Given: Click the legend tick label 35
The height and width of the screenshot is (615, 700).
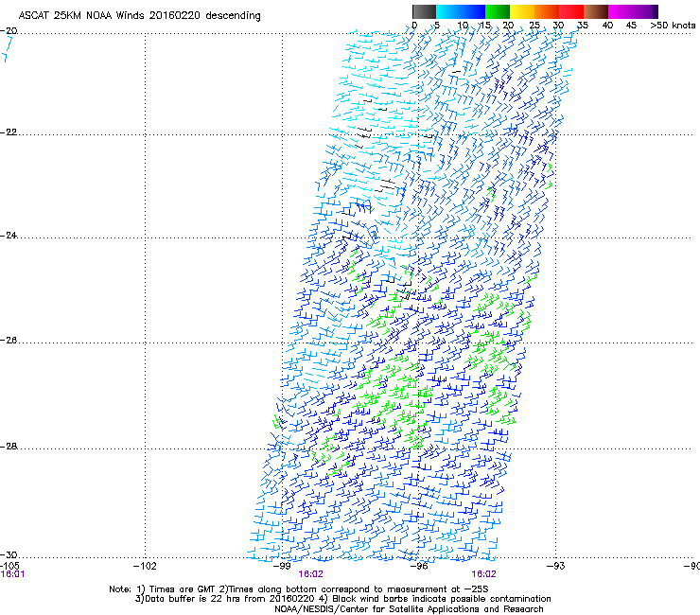Looking at the screenshot, I should 583,25.
